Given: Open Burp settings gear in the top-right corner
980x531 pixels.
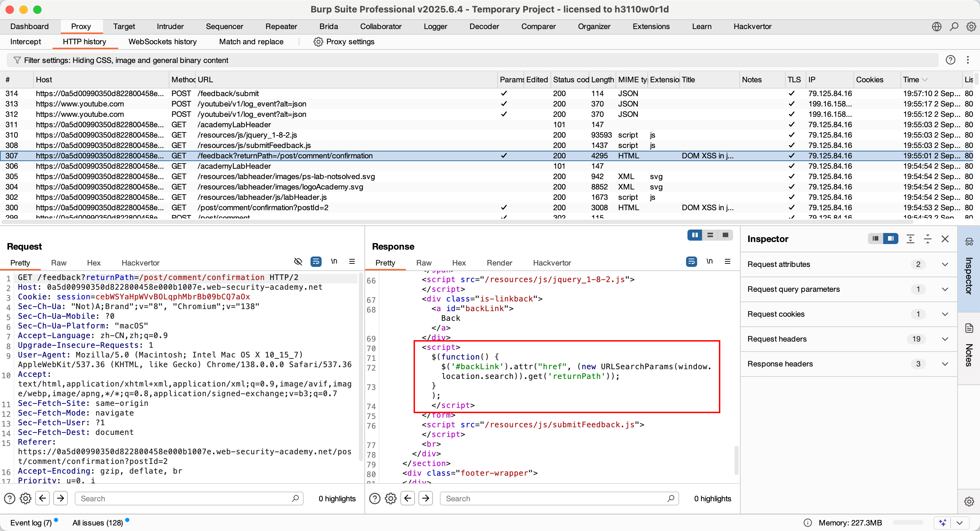Looking at the screenshot, I should pyautogui.click(x=971, y=26).
